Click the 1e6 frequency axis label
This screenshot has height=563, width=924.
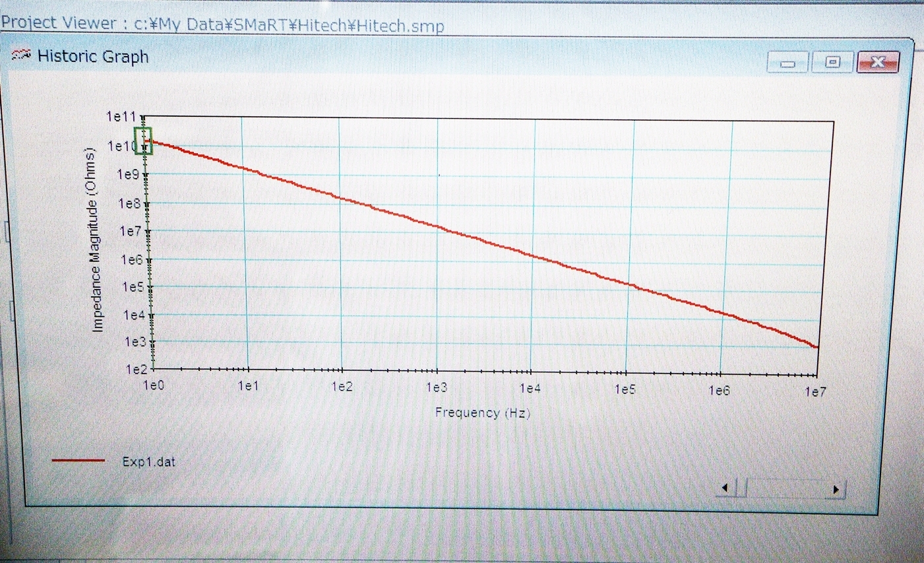point(719,390)
